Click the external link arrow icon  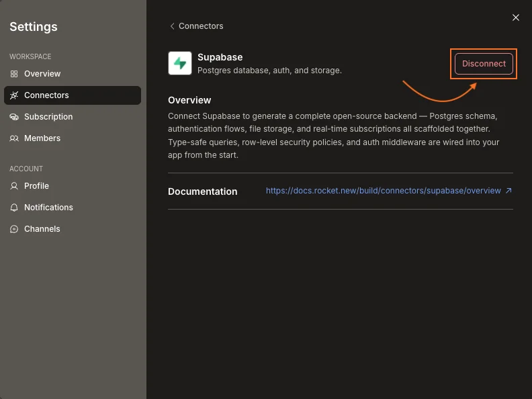(508, 191)
